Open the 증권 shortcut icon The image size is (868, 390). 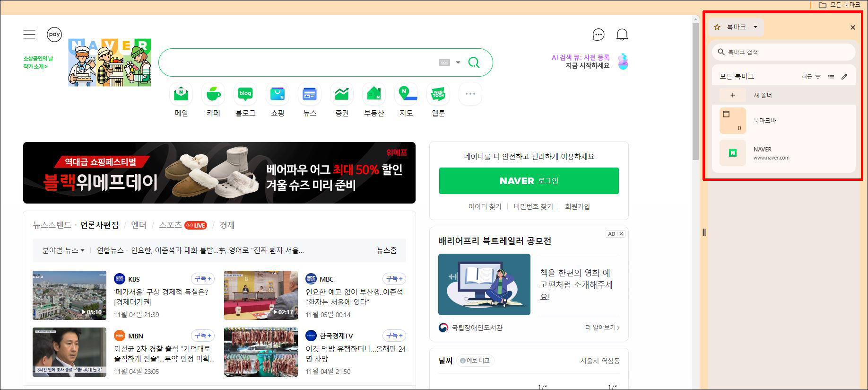tap(342, 94)
